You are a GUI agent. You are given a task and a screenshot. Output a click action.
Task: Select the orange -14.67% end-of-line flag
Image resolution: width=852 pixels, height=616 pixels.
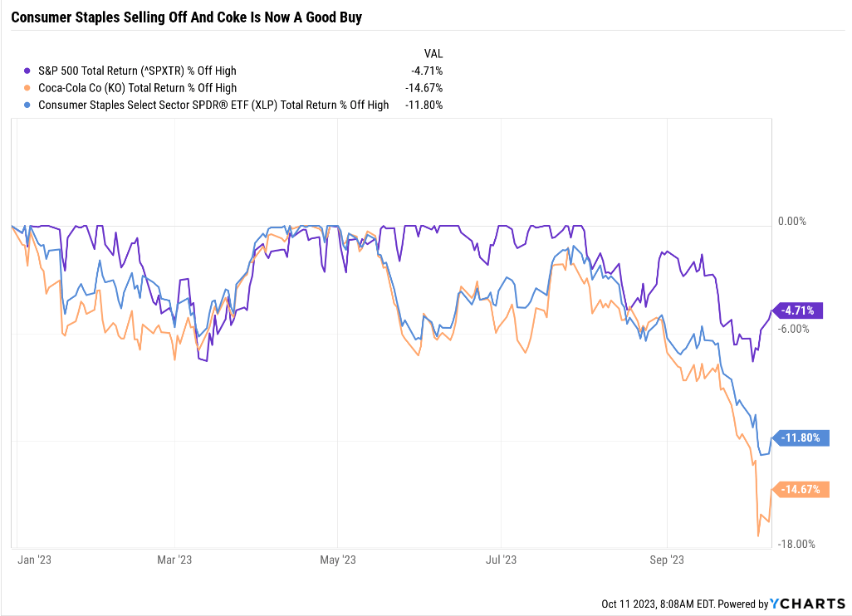[x=801, y=490]
